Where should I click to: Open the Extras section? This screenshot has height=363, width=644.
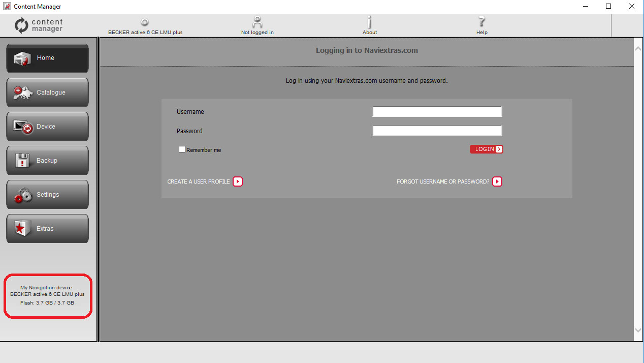tap(47, 228)
